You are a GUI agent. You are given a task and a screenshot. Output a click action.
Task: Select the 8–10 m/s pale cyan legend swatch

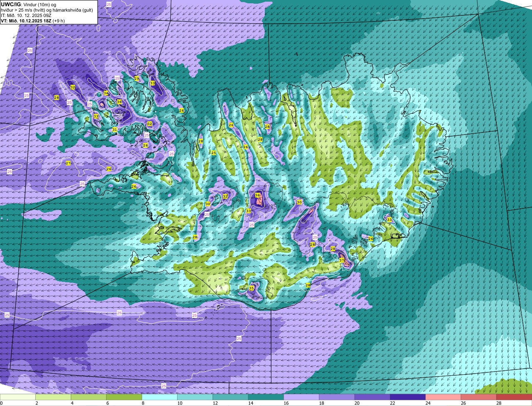(160, 397)
